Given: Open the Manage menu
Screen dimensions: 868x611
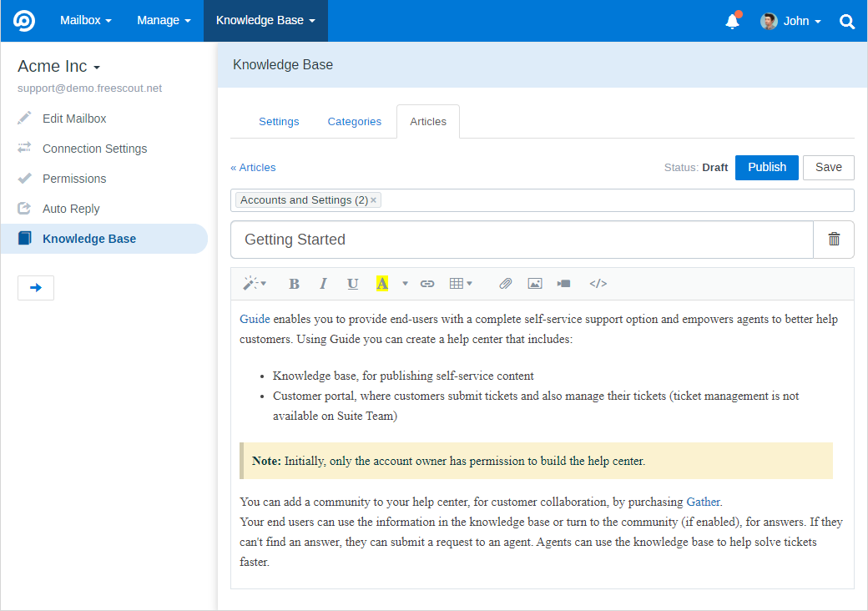Looking at the screenshot, I should coord(164,21).
